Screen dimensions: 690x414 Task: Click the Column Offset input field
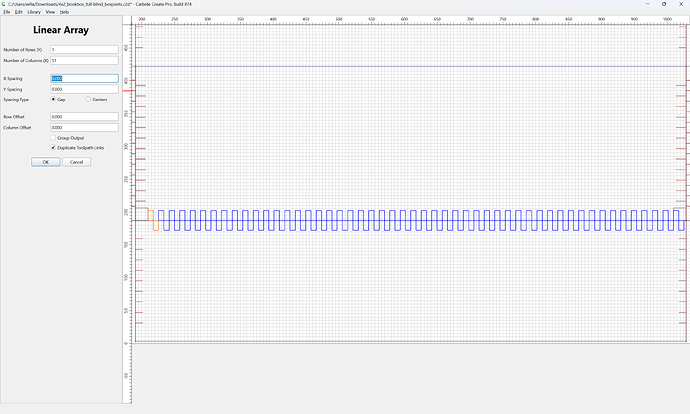tap(84, 128)
